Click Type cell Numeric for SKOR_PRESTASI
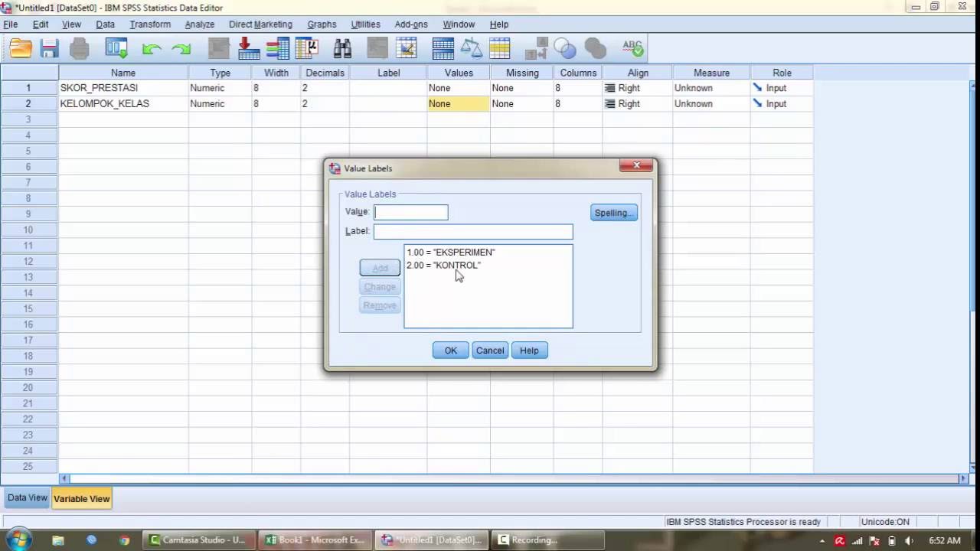Image resolution: width=980 pixels, height=551 pixels. 220,88
